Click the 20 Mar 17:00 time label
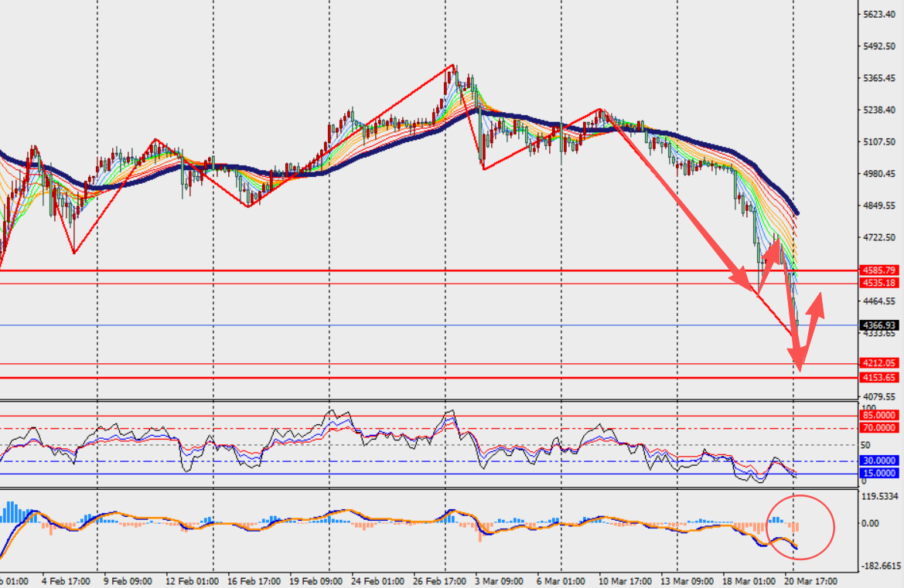904x588 pixels. (809, 580)
